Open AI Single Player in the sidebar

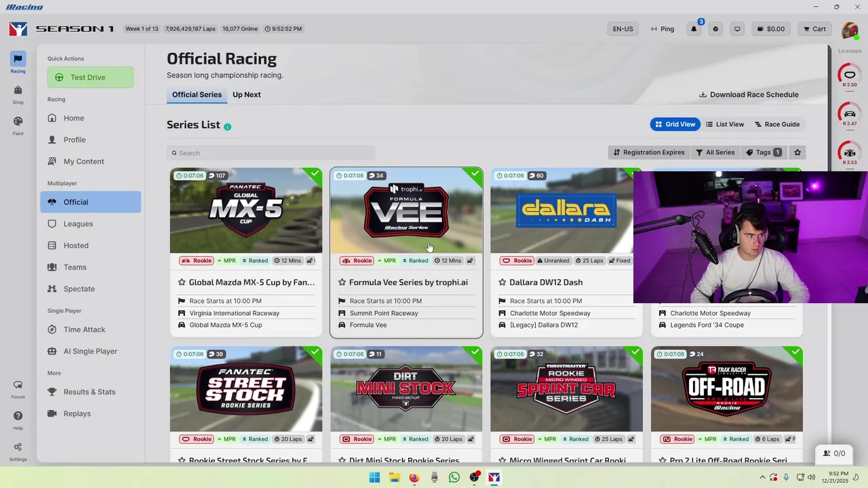(x=91, y=351)
